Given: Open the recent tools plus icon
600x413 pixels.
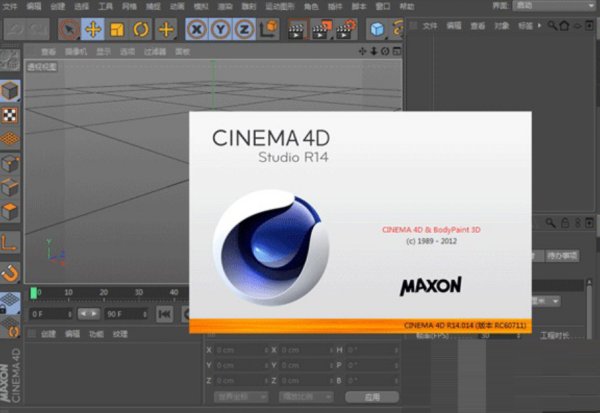Looking at the screenshot, I should (166, 29).
